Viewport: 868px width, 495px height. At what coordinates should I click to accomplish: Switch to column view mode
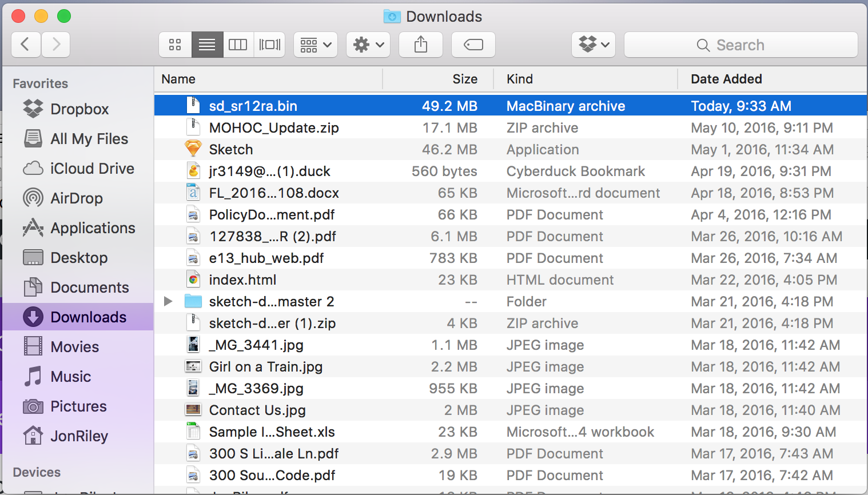click(x=238, y=45)
